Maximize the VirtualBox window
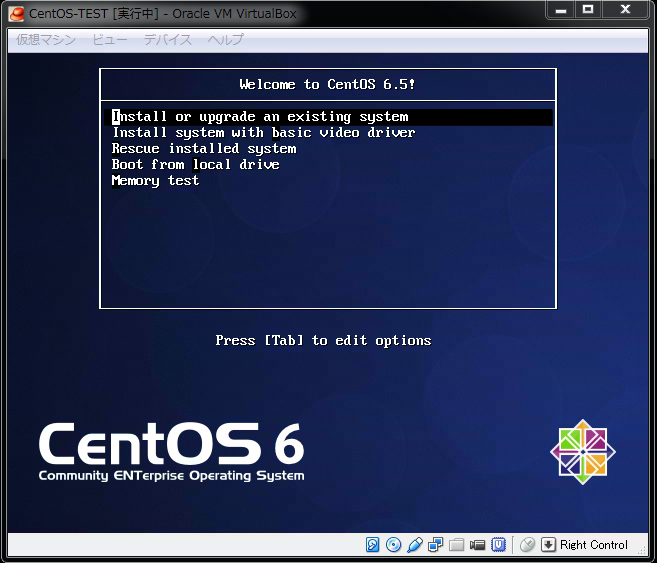 (588, 10)
